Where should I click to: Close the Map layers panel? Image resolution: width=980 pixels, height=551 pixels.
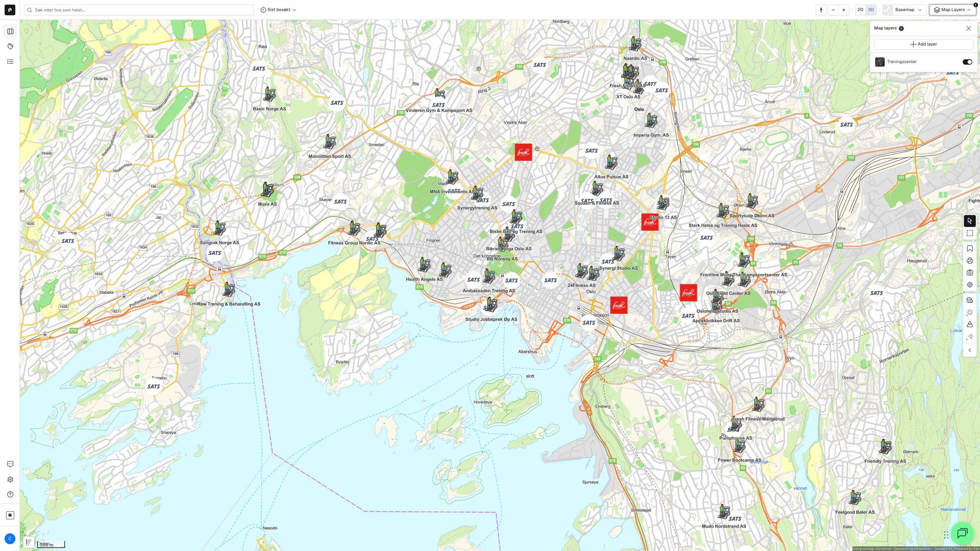pos(969,28)
